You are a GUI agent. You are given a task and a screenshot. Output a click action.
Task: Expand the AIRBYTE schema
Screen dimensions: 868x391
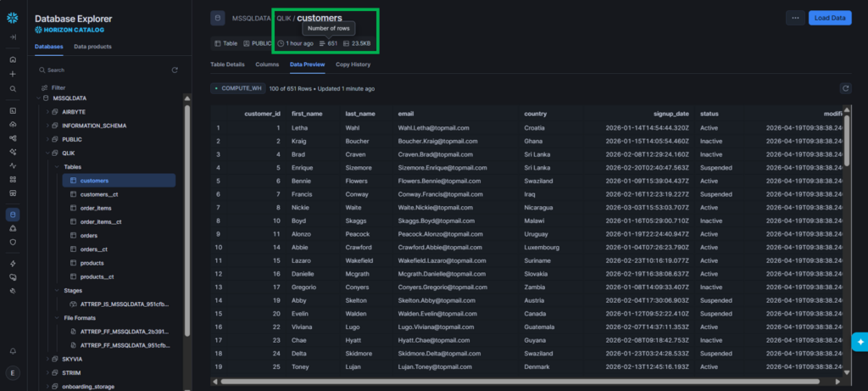point(47,112)
